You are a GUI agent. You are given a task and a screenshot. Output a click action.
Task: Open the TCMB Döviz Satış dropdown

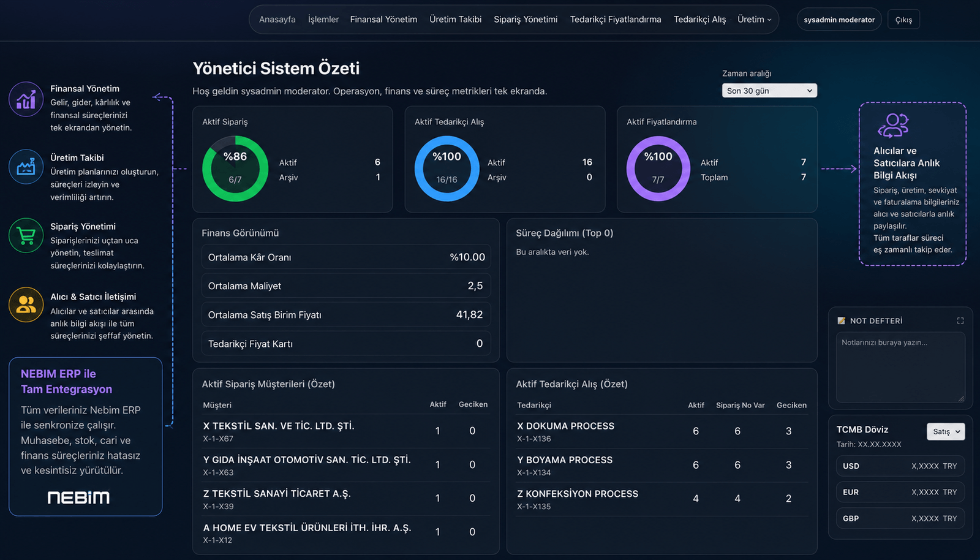[x=946, y=431]
